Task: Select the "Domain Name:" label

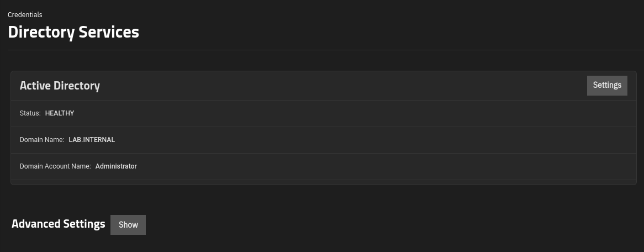Action: point(42,140)
